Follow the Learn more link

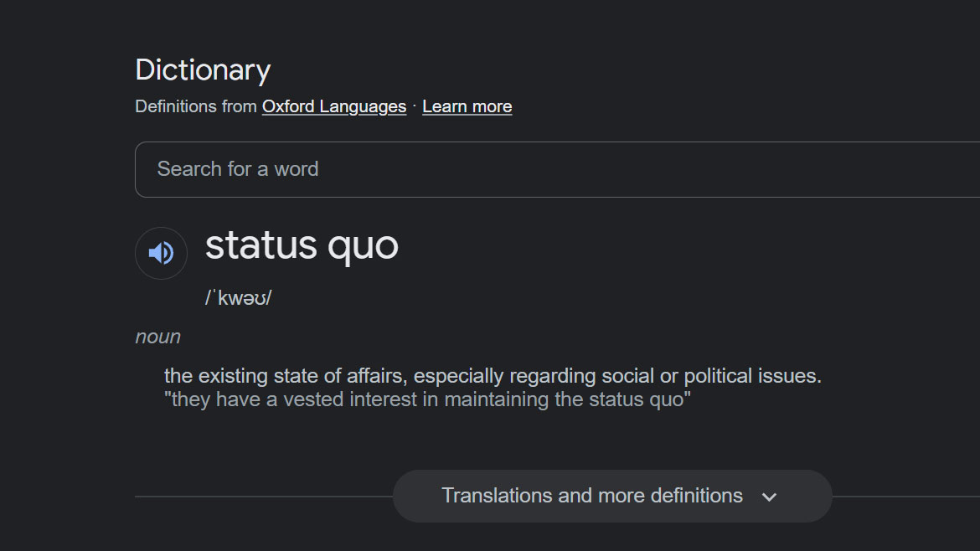pyautogui.click(x=467, y=106)
